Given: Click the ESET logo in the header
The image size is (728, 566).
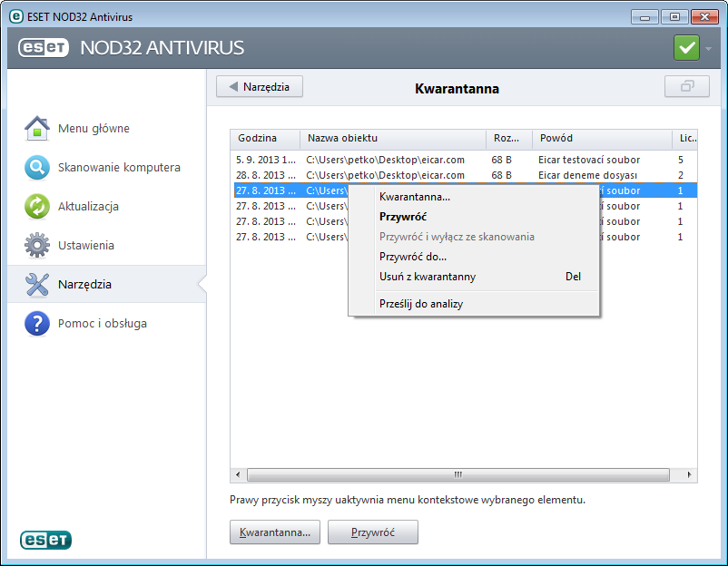Looking at the screenshot, I should (44, 47).
